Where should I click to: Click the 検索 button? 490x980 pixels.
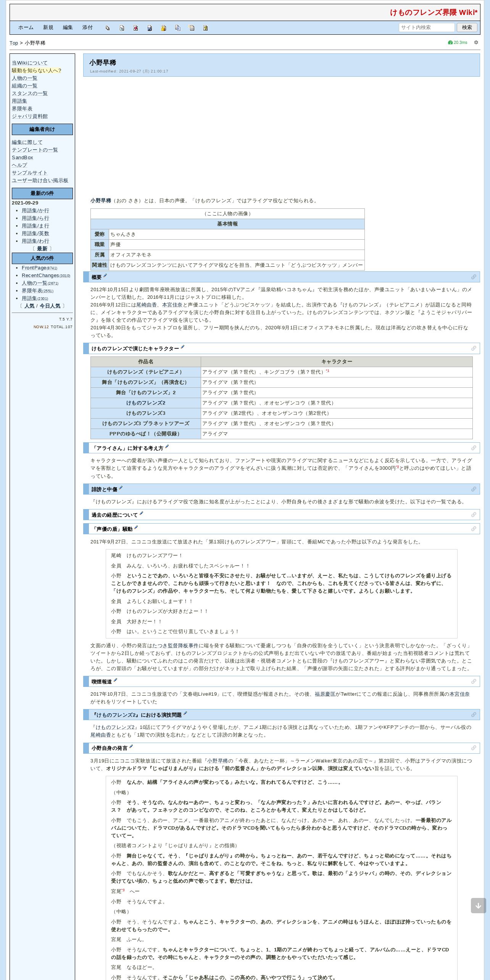pyautogui.click(x=467, y=27)
